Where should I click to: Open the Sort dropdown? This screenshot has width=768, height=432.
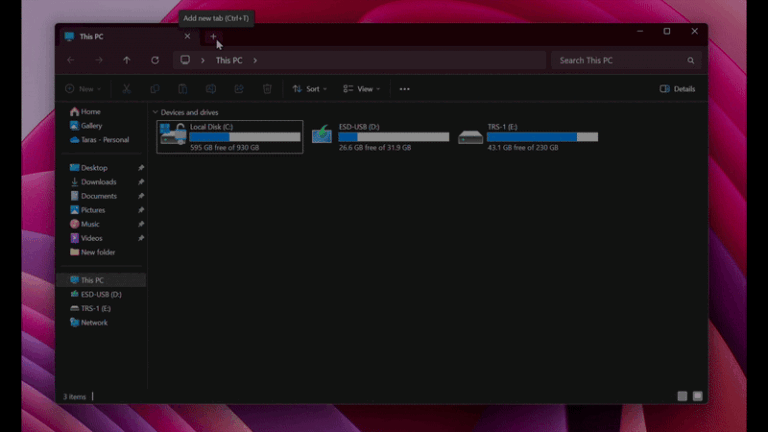click(x=309, y=89)
